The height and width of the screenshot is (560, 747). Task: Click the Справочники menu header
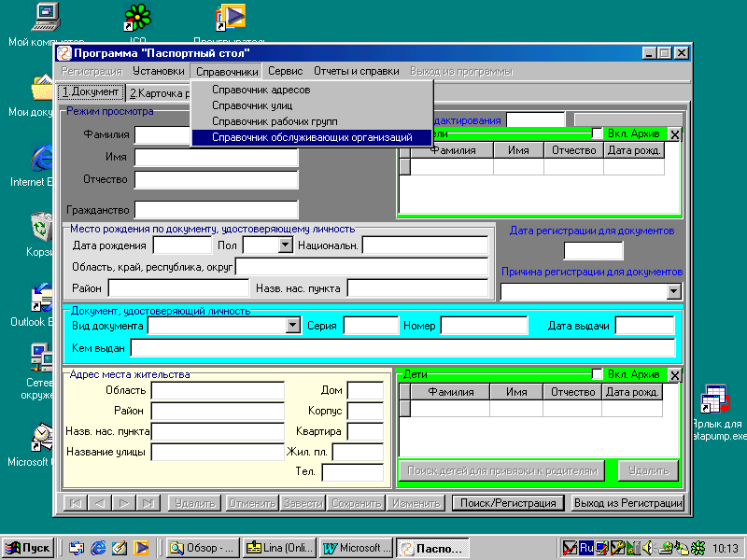pyautogui.click(x=227, y=72)
